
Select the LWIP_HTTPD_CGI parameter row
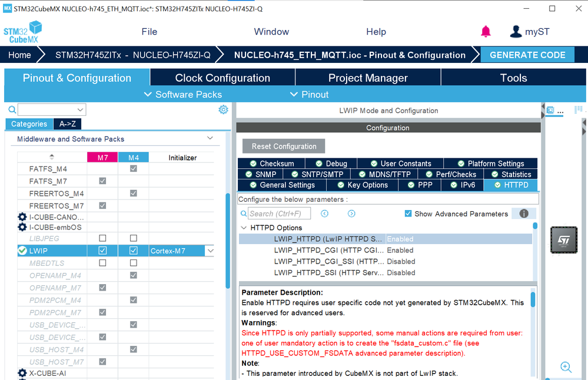(x=386, y=250)
